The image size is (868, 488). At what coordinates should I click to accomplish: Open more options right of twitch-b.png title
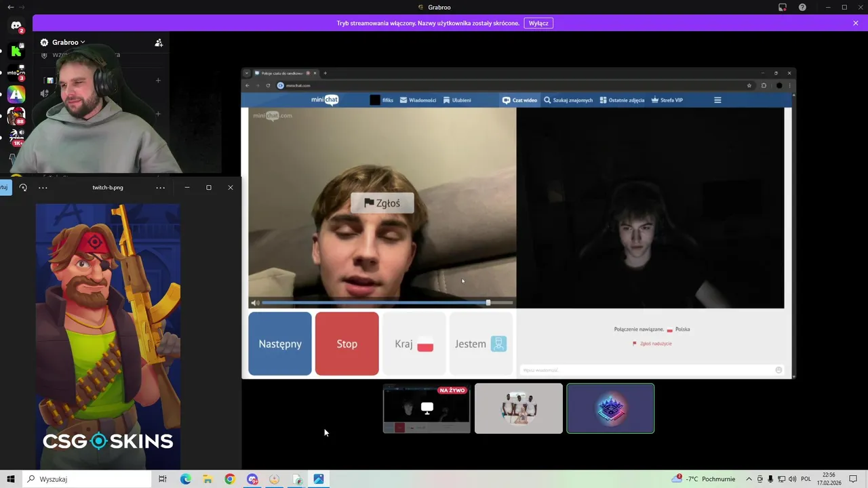[x=161, y=188]
